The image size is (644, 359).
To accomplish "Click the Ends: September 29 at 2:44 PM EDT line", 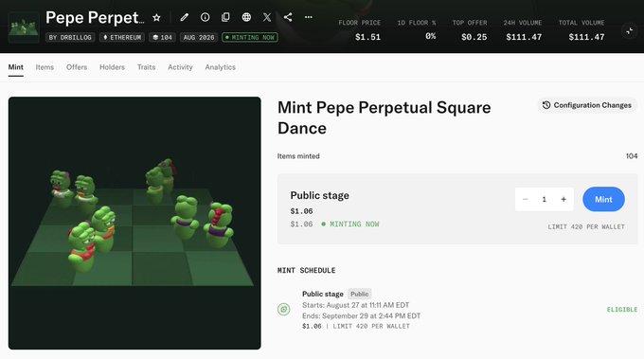I will click(x=362, y=315).
